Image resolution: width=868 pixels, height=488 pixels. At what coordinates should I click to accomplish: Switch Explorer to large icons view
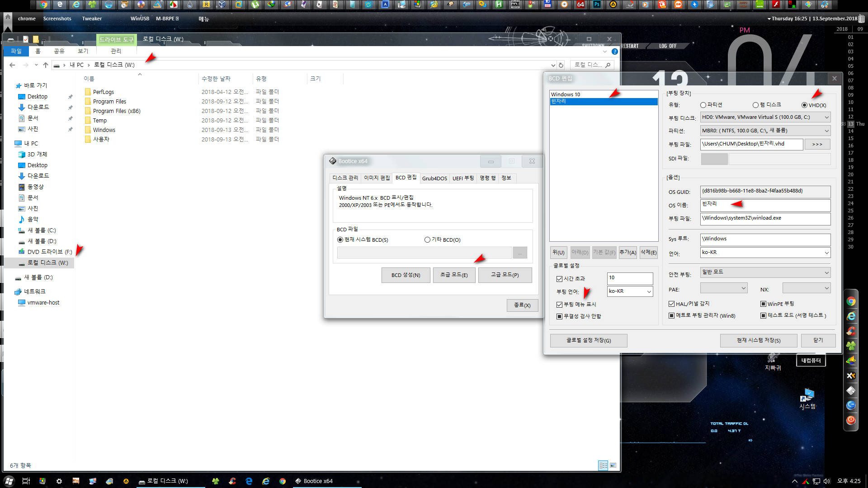pos(613,465)
